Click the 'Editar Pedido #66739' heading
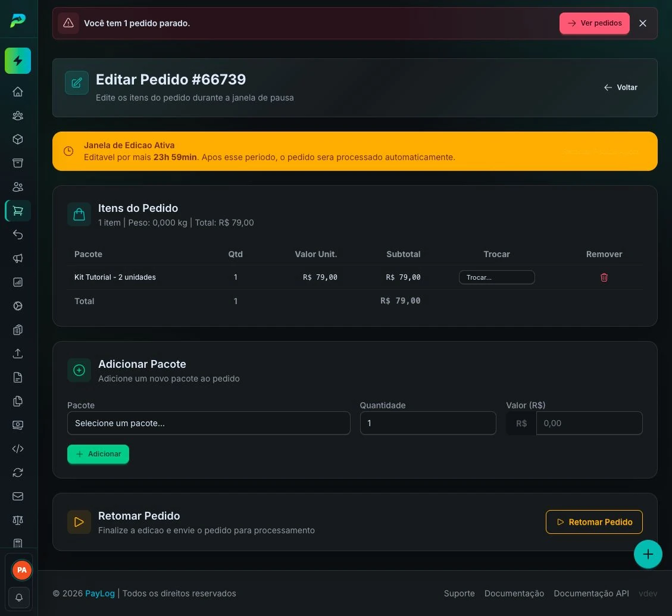Viewport: 672px width, 616px height. tap(171, 79)
